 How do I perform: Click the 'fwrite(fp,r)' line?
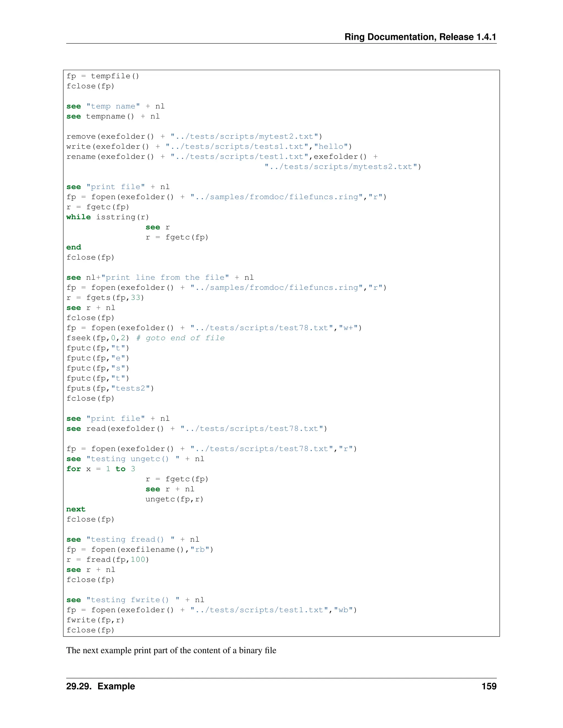[x=95, y=620]
